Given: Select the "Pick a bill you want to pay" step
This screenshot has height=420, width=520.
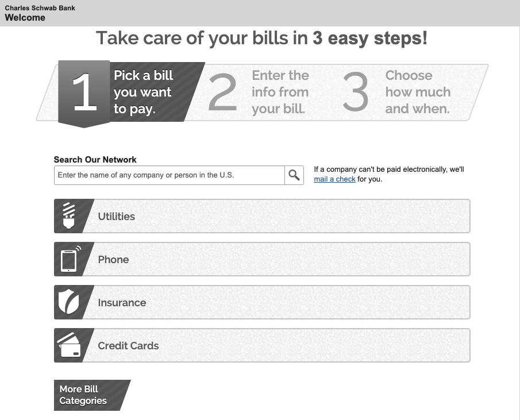Looking at the screenshot, I should [x=144, y=92].
